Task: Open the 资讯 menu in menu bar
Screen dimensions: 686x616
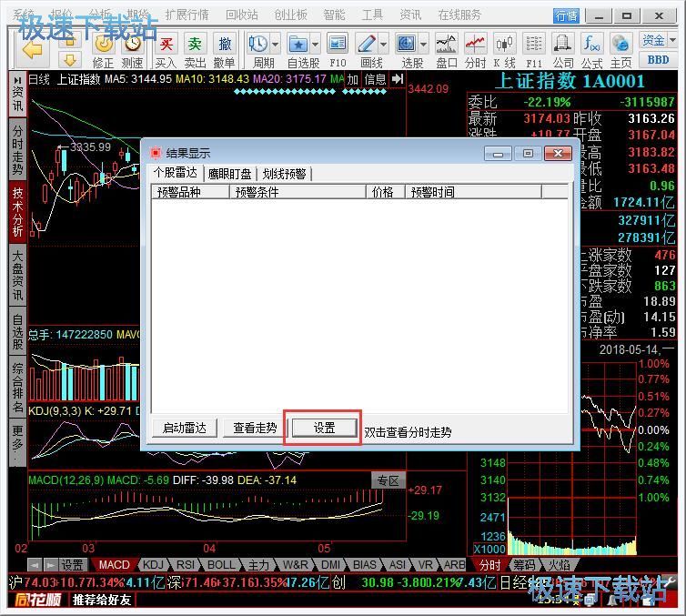Action: [x=410, y=15]
